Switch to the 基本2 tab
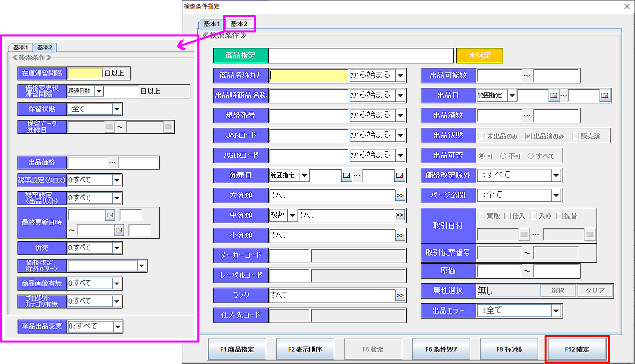 [239, 23]
